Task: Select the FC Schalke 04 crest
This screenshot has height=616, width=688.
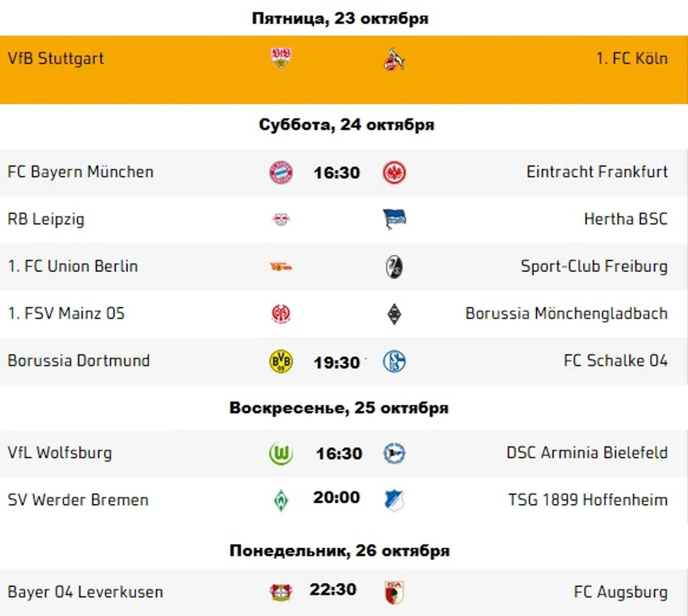Action: pos(394,361)
